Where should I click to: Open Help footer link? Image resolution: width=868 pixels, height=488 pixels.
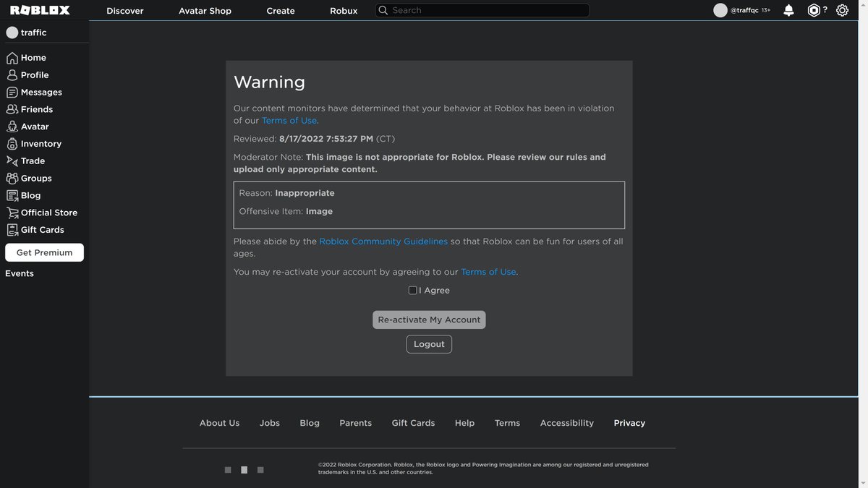(x=464, y=423)
